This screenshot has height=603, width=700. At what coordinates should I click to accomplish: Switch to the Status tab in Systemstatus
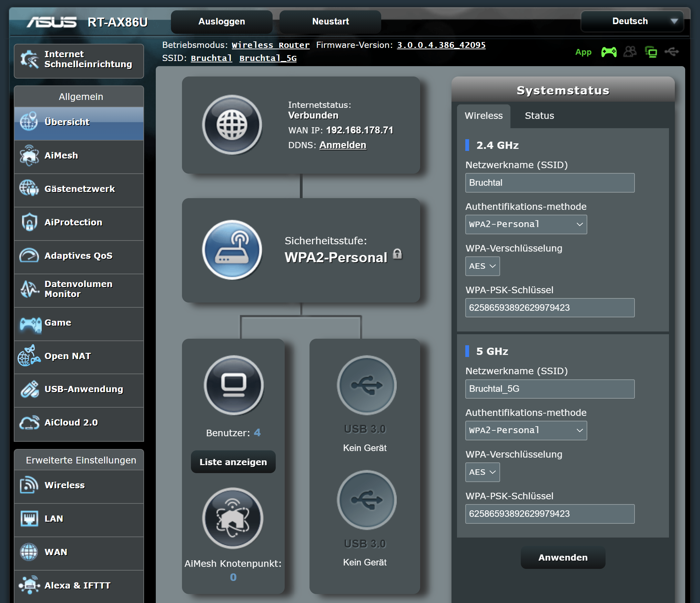pyautogui.click(x=539, y=116)
